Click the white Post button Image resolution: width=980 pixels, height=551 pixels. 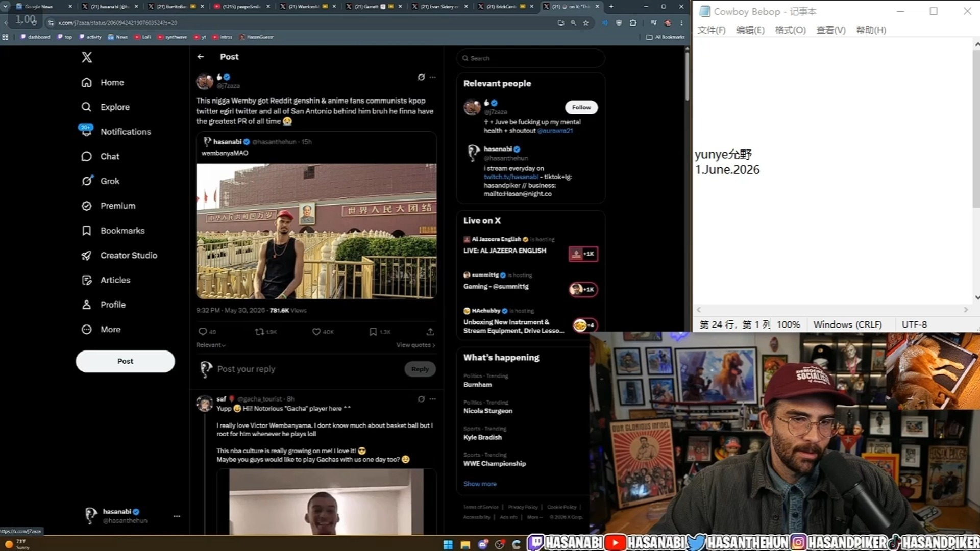pos(125,361)
